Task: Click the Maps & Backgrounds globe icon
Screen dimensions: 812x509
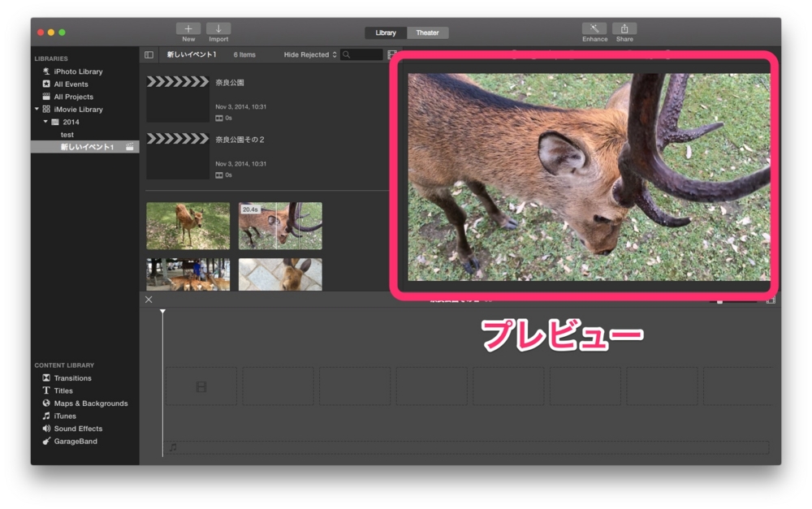Action: point(46,403)
